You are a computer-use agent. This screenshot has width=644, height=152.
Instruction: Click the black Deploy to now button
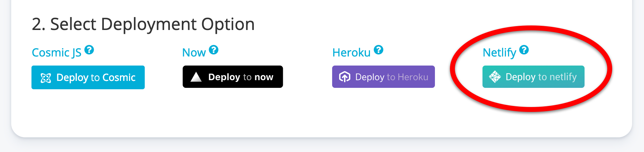[x=233, y=77]
